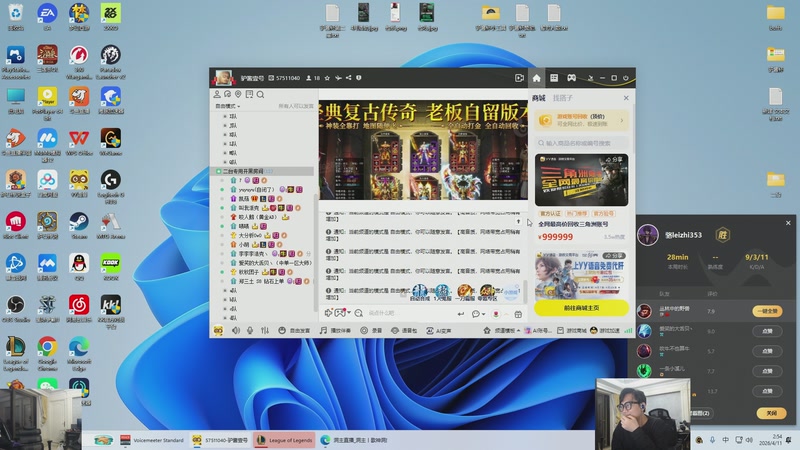Open the gamepad icon in YY title bar
The height and width of the screenshot is (450, 800).
571,78
